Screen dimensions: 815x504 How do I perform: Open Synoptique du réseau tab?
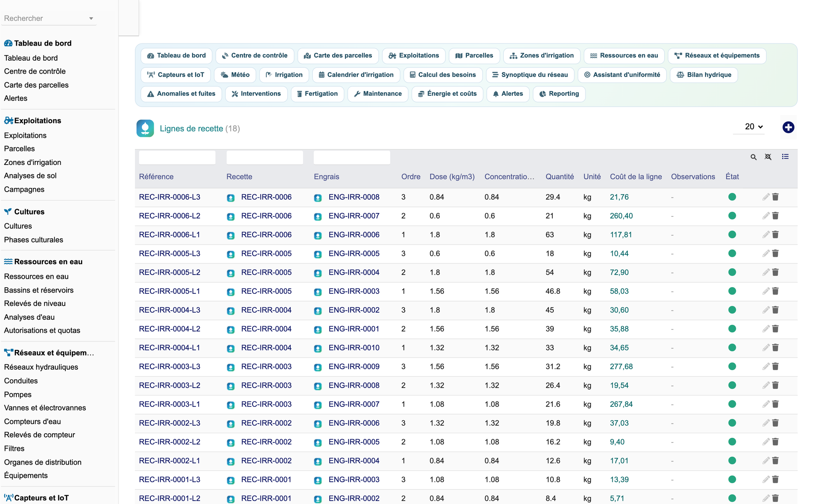click(530, 75)
